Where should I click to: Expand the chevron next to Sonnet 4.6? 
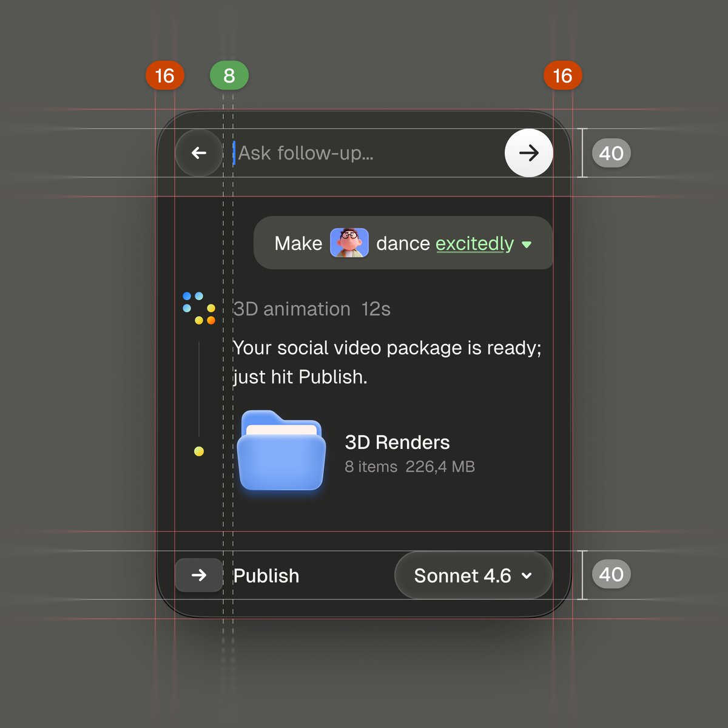tap(527, 576)
